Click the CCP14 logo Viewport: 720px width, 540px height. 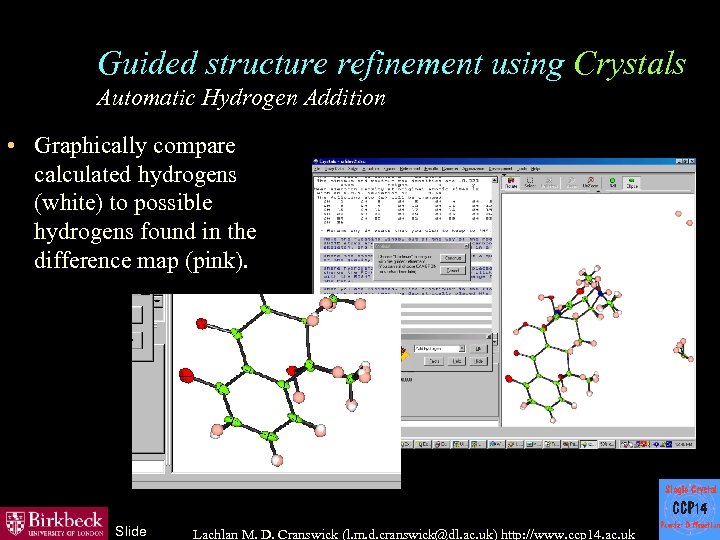[689, 509]
